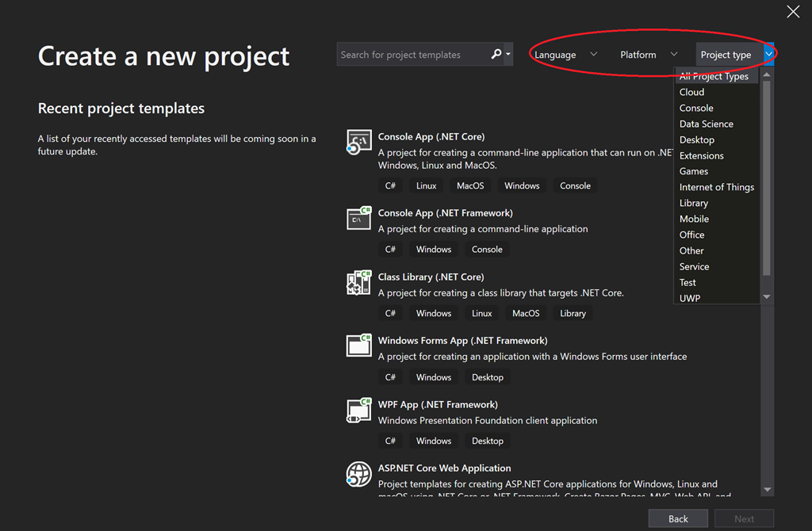The image size is (812, 531).
Task: Click the search magnifier icon
Action: point(496,54)
